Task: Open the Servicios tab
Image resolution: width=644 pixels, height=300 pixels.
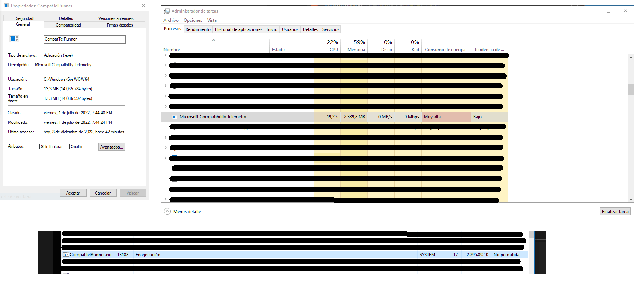Action: pyautogui.click(x=331, y=29)
